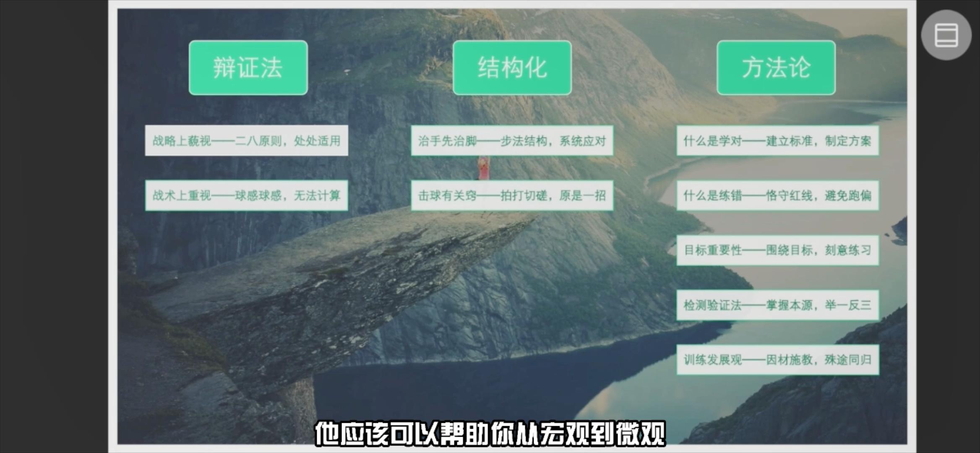
Task: Click the 辩证法 category button
Action: point(248,66)
